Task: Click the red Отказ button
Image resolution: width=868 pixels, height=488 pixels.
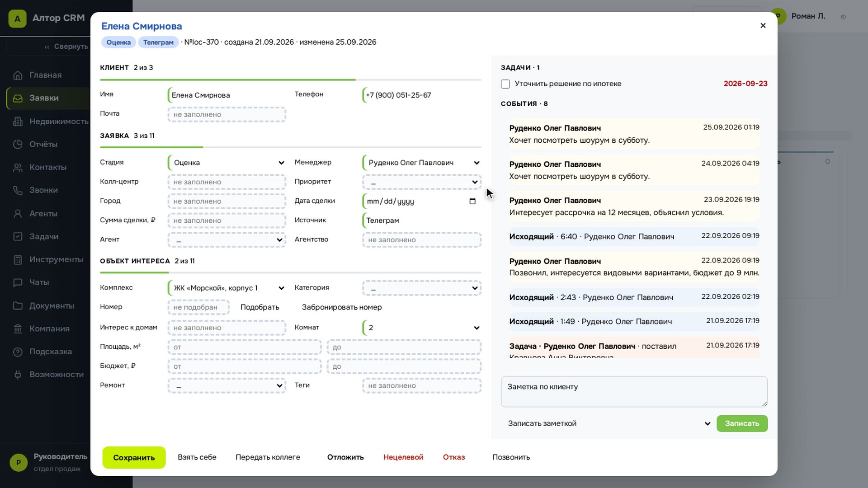Action: [454, 457]
